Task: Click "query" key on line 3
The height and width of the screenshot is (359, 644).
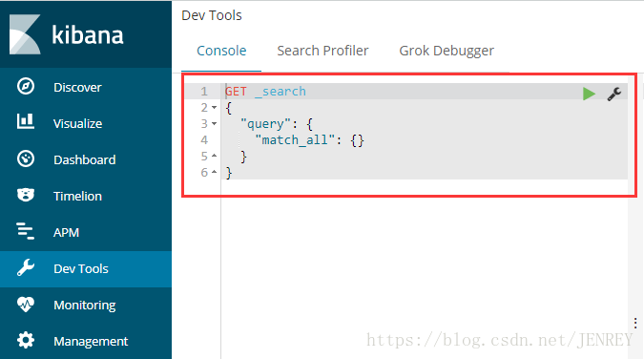Action: [x=265, y=124]
